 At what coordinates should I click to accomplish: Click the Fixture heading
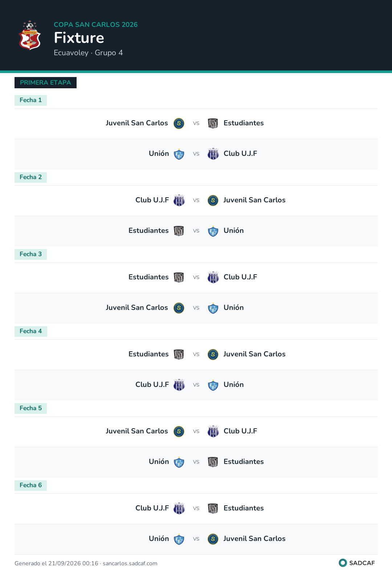(79, 38)
